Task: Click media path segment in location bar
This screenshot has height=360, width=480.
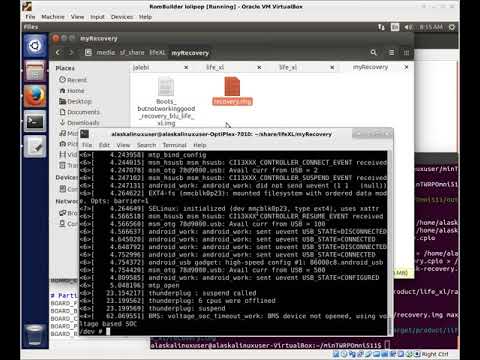Action: (x=106, y=53)
